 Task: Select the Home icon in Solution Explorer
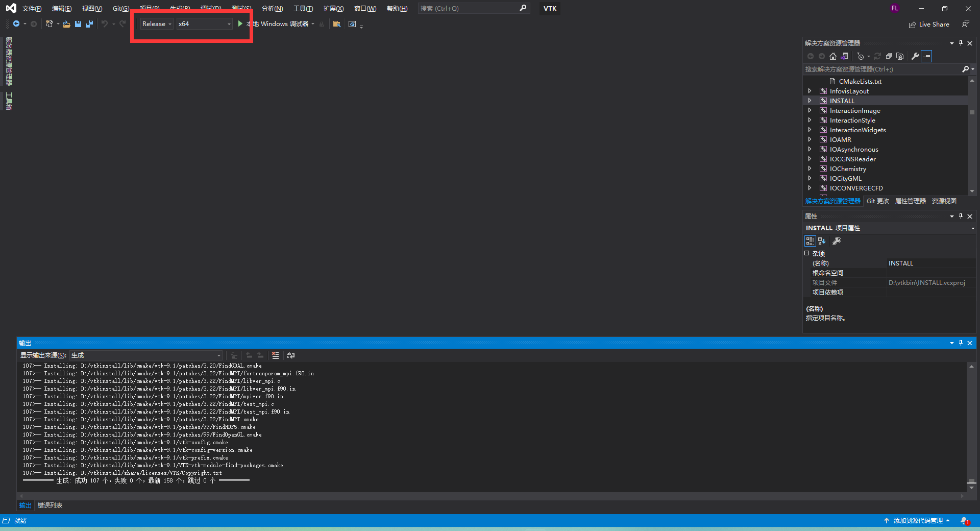point(833,56)
